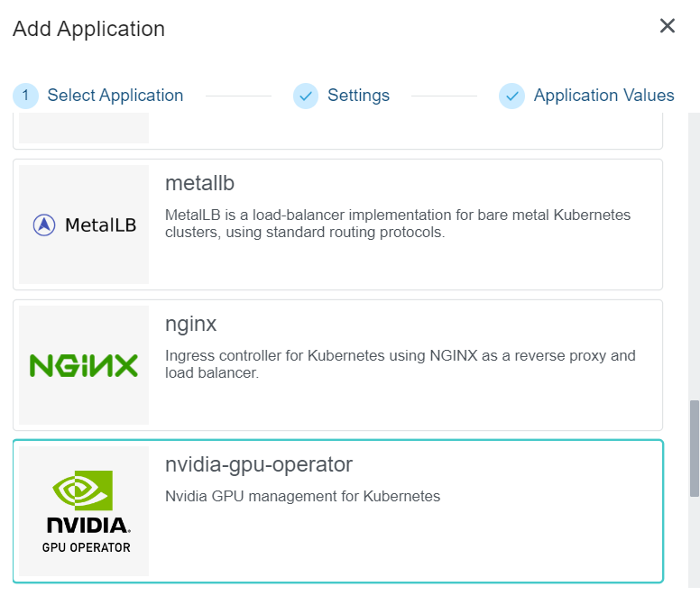
Task: Click the application list scrollbar thumb
Action: point(694,448)
